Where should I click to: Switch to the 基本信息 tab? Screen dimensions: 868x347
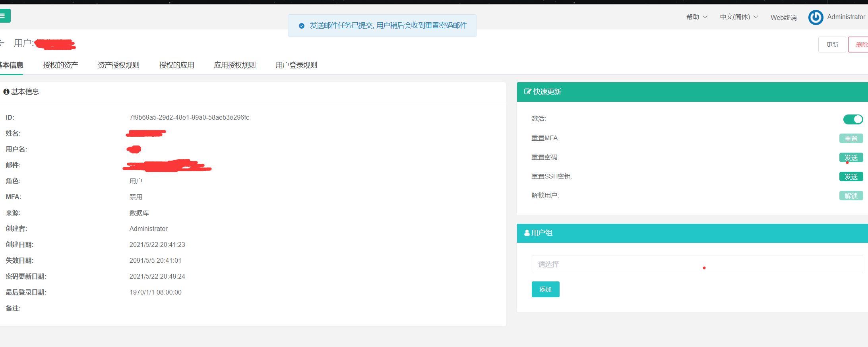coord(11,65)
